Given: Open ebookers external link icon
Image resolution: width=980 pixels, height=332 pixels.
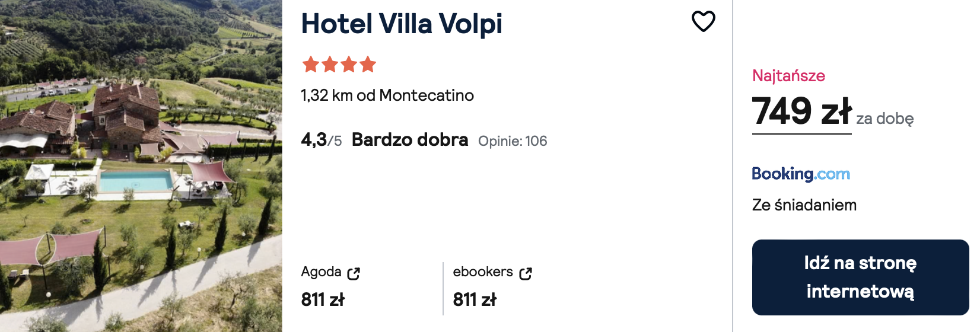Looking at the screenshot, I should [526, 273].
